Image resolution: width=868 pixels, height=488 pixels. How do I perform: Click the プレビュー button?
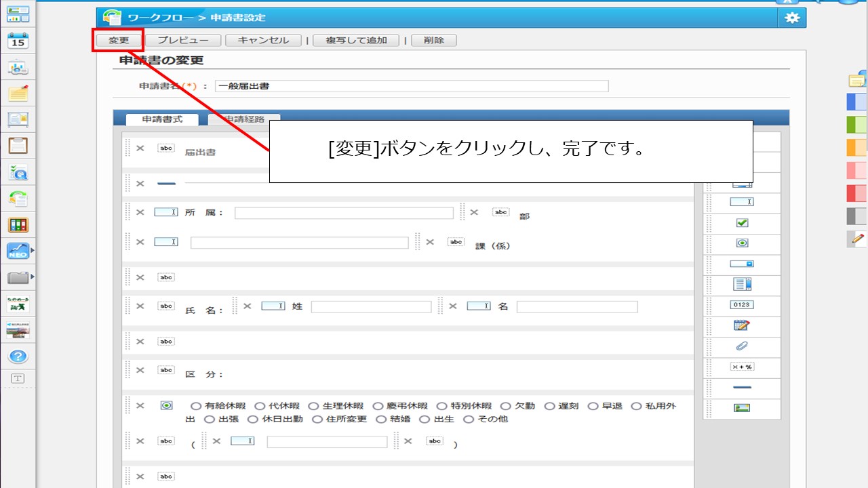pos(182,40)
